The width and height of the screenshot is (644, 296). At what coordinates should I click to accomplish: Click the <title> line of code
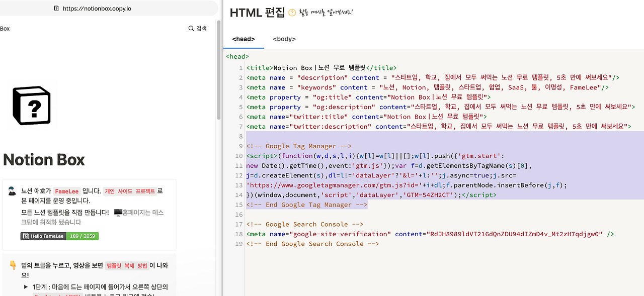point(321,68)
